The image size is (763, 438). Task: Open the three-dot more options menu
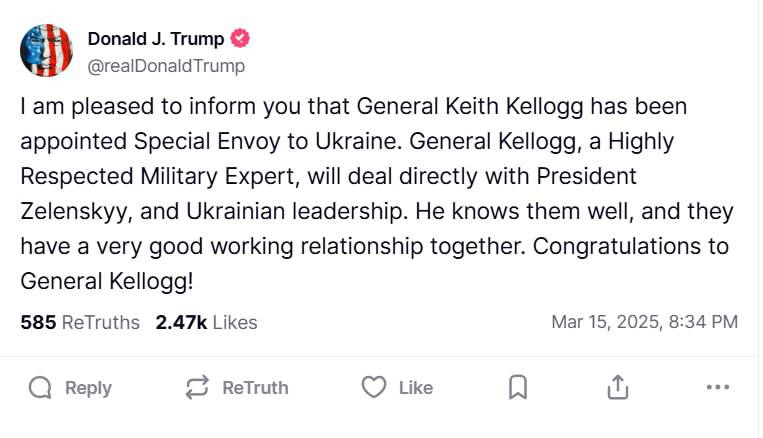tap(717, 387)
